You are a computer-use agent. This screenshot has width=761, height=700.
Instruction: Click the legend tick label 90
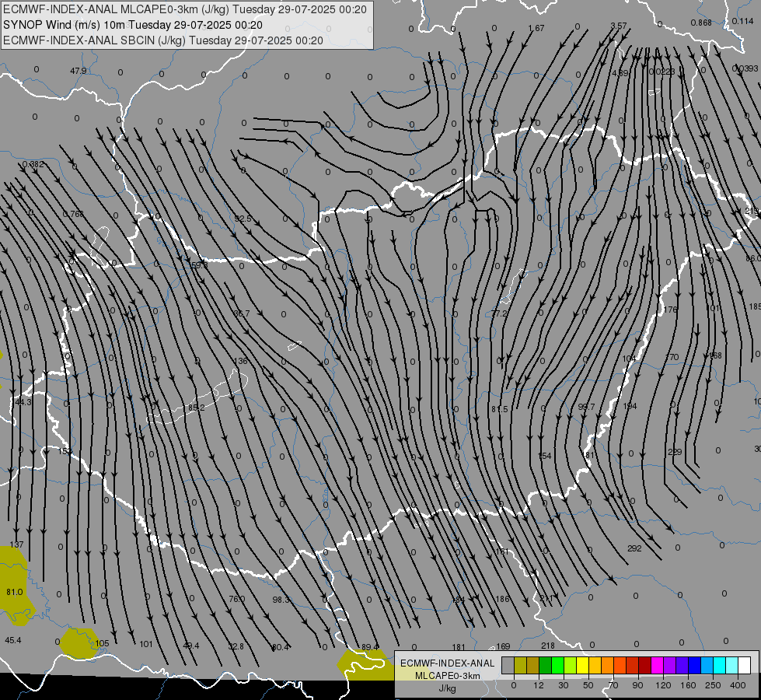pyautogui.click(x=637, y=685)
